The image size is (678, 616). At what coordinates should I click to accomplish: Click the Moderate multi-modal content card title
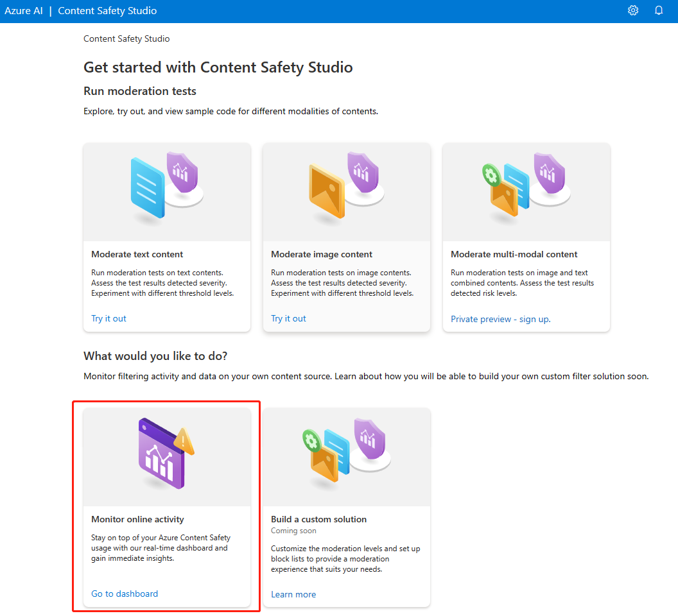click(514, 254)
